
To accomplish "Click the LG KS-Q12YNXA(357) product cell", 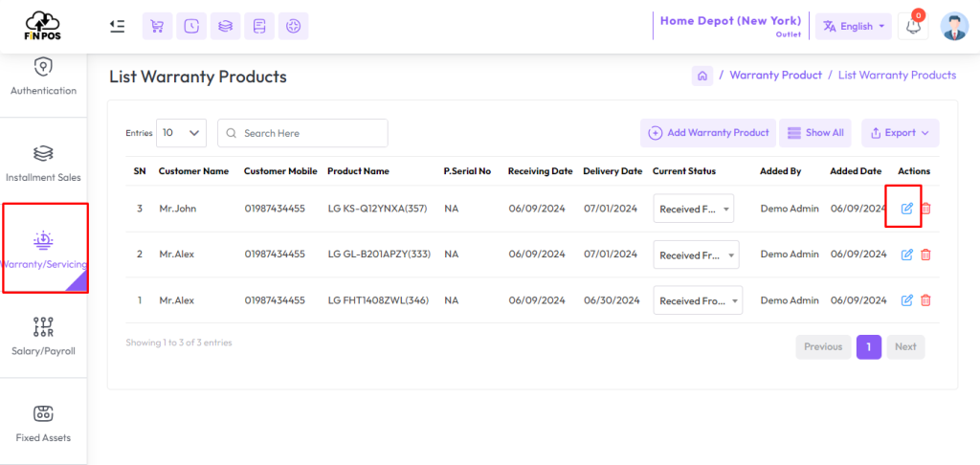I will (x=377, y=209).
